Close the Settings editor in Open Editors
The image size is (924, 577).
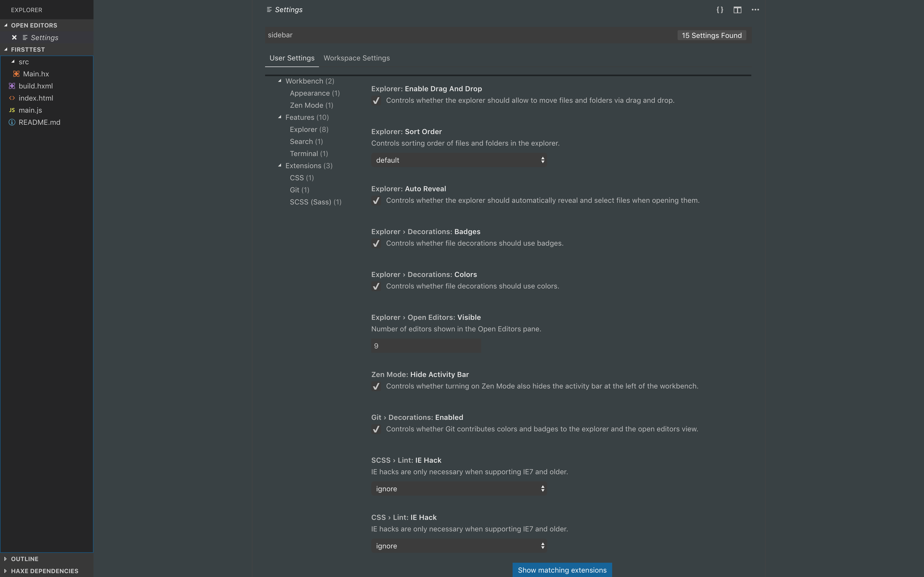click(14, 37)
